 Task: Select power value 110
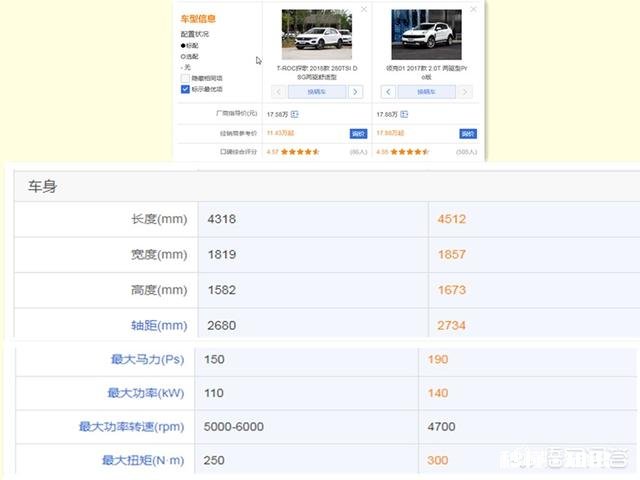click(x=214, y=393)
